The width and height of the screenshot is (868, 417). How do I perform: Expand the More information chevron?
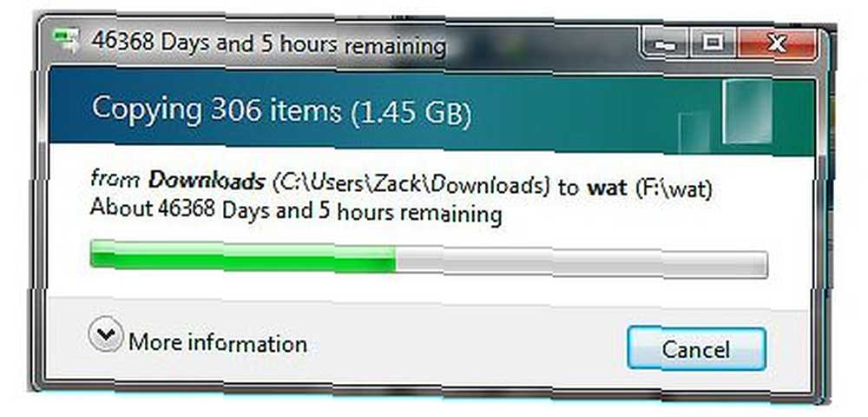(105, 334)
